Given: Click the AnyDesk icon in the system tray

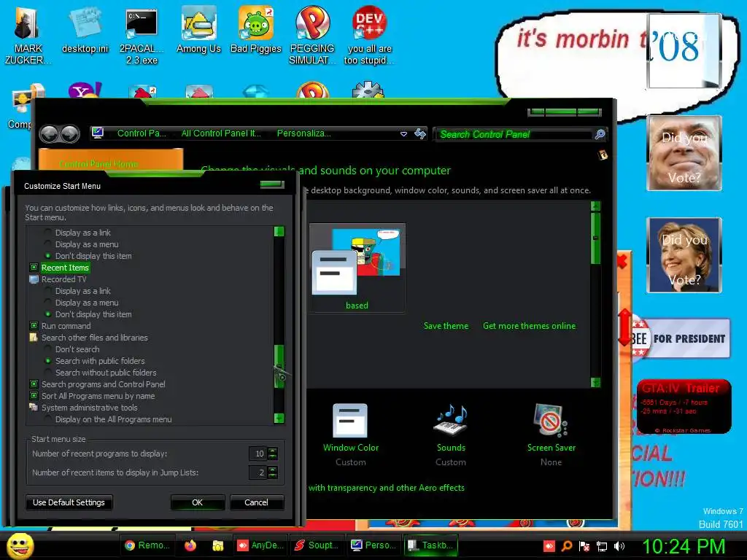Looking at the screenshot, I should click(x=549, y=546).
